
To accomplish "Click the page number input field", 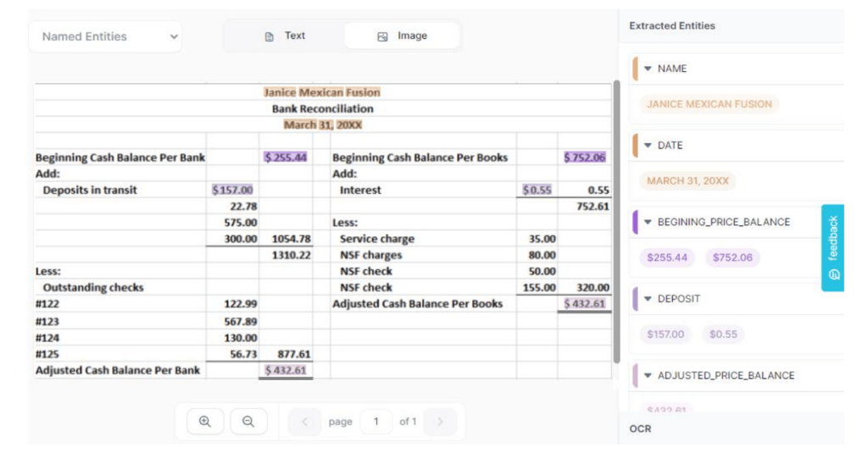I will 376,422.
